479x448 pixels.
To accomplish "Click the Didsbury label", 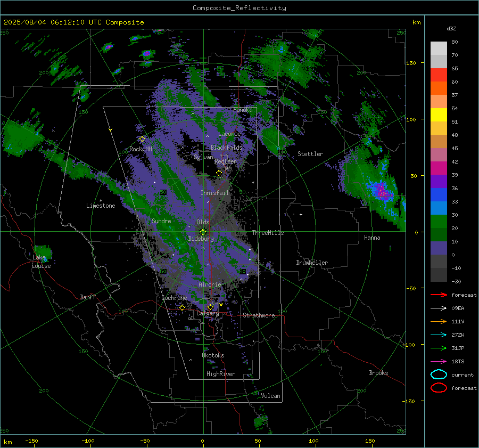I will [201, 239].
